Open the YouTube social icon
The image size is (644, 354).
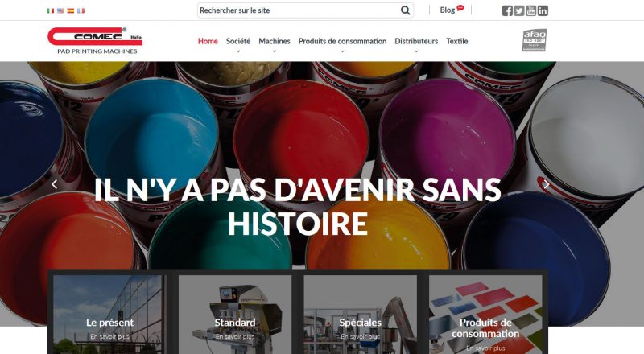pyautogui.click(x=531, y=10)
